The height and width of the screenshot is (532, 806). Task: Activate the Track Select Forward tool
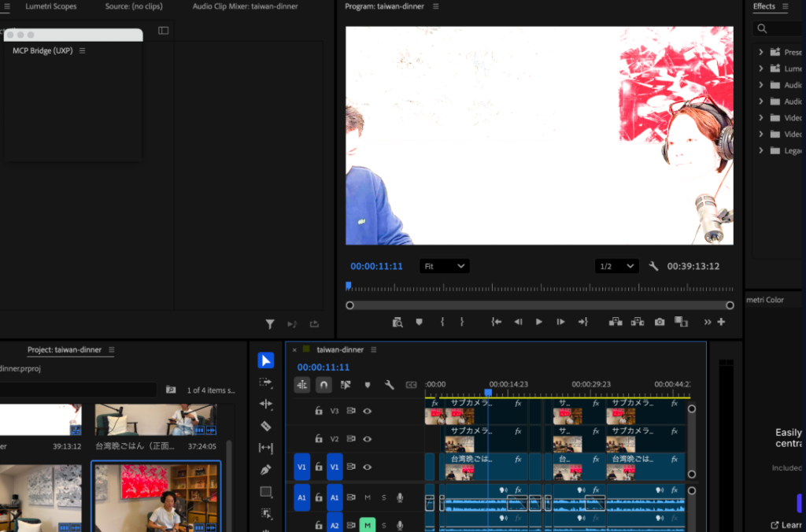point(265,382)
